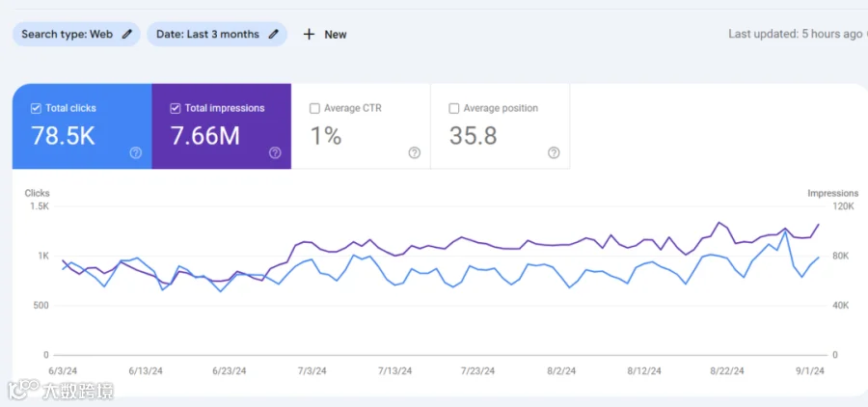Viewport: 868px width, 407px height.
Task: Open the Search type: Web filter chip
Action: click(x=76, y=35)
